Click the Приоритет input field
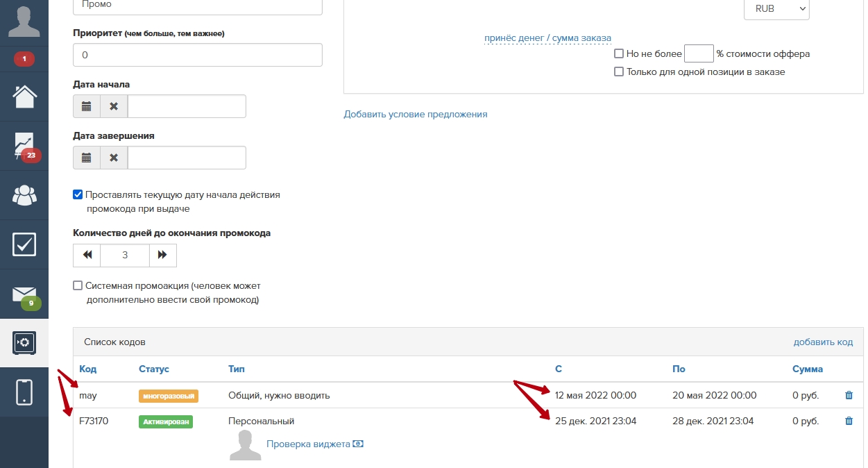The image size is (868, 468). tap(197, 55)
